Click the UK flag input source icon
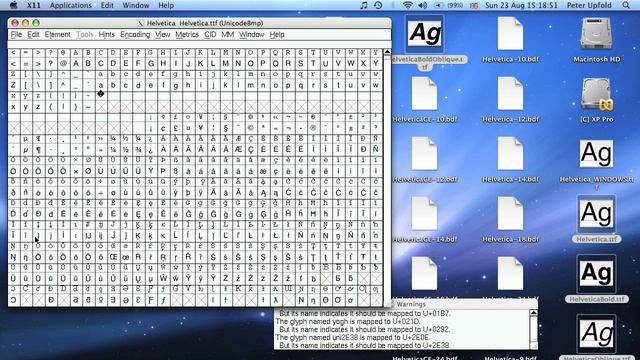Screen dimensions: 640x360 click(474, 6)
